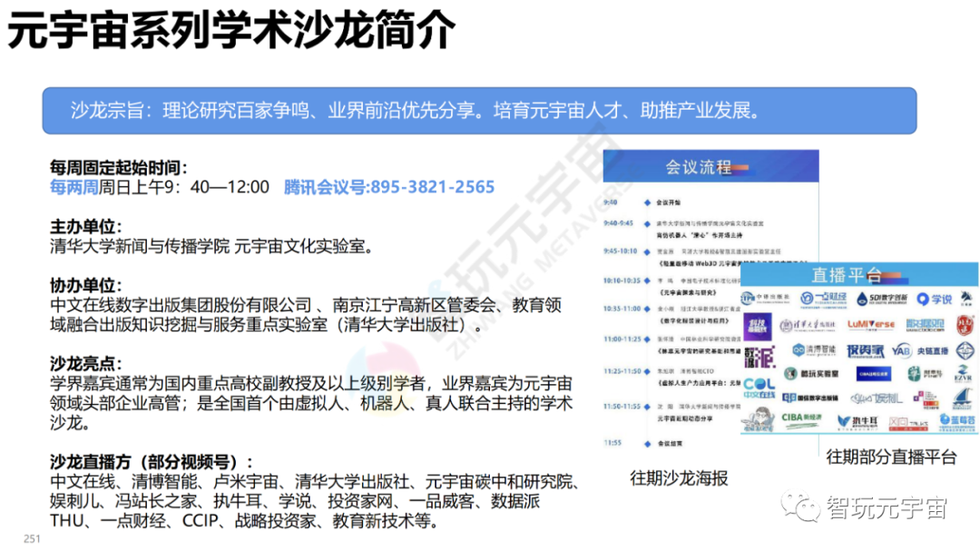
Task: Click the blue-eyed logo left of 实验室
Action: click(x=790, y=373)
